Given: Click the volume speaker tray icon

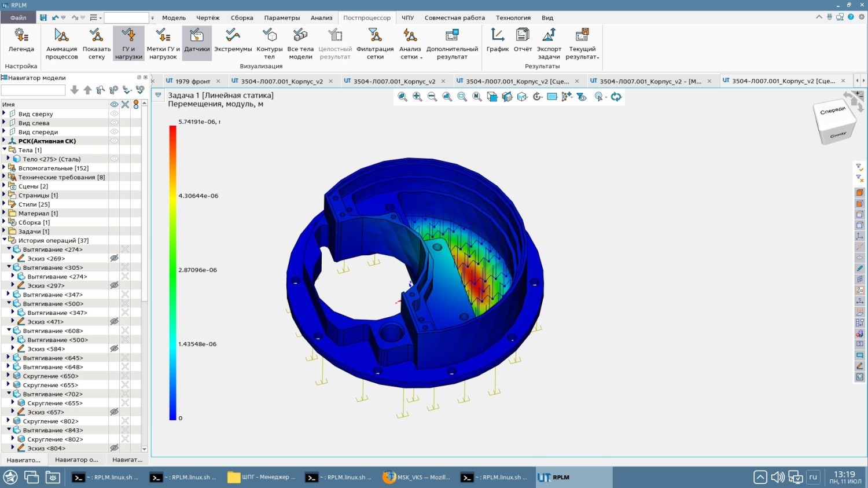Looking at the screenshot, I should point(777,477).
